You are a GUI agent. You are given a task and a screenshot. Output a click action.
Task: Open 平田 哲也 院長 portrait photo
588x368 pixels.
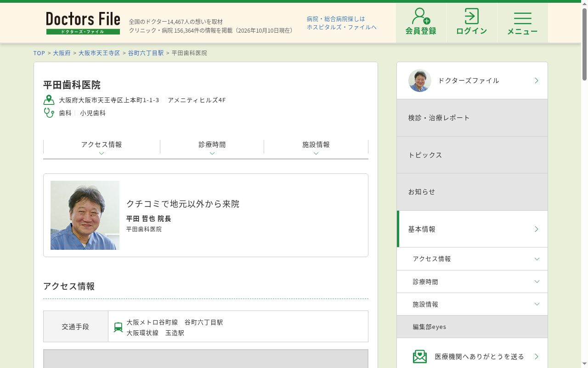pyautogui.click(x=85, y=215)
